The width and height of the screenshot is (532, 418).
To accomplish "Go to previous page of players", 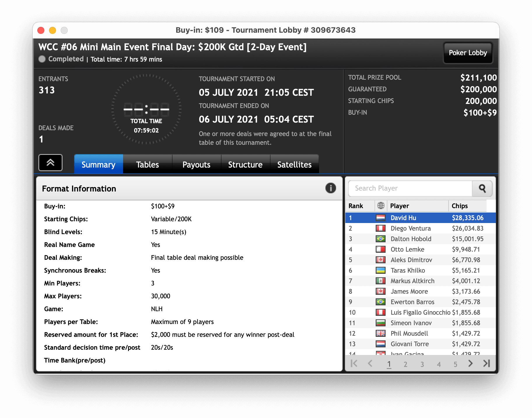I will (x=370, y=363).
